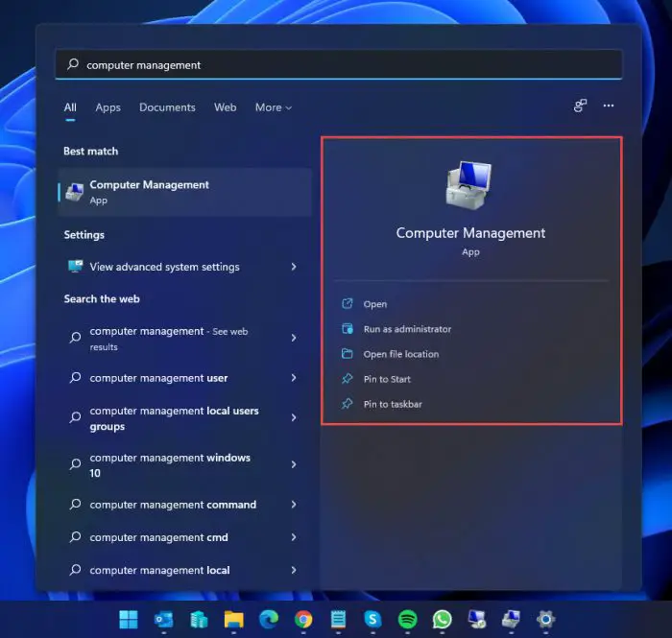Click the search feedback/account icon
Screen dimensions: 672x638
[580, 106]
